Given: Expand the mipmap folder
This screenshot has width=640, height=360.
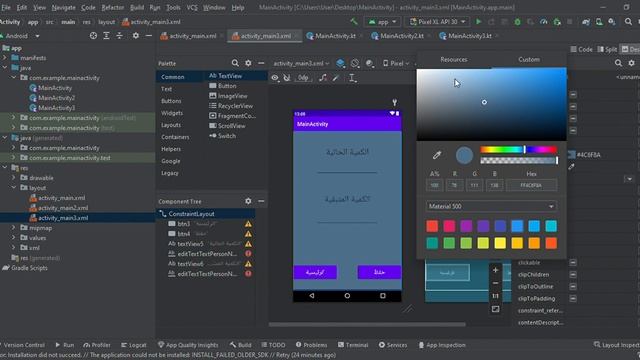Looking at the screenshot, I should click(13, 228).
